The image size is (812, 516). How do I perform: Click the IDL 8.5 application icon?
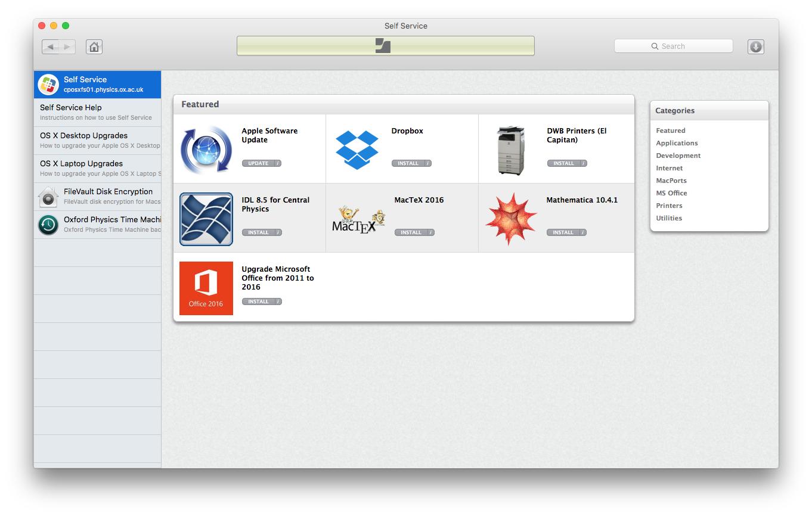pos(206,219)
